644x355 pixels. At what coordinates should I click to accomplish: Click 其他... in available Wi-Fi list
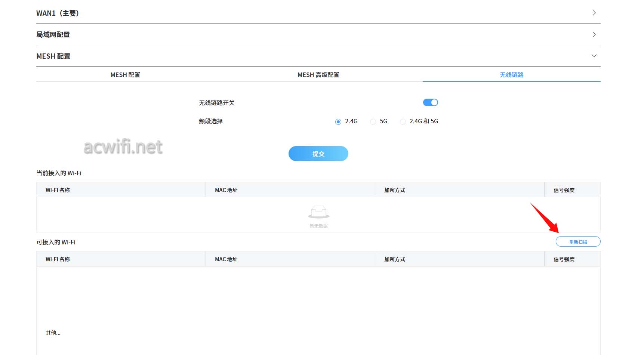53,333
